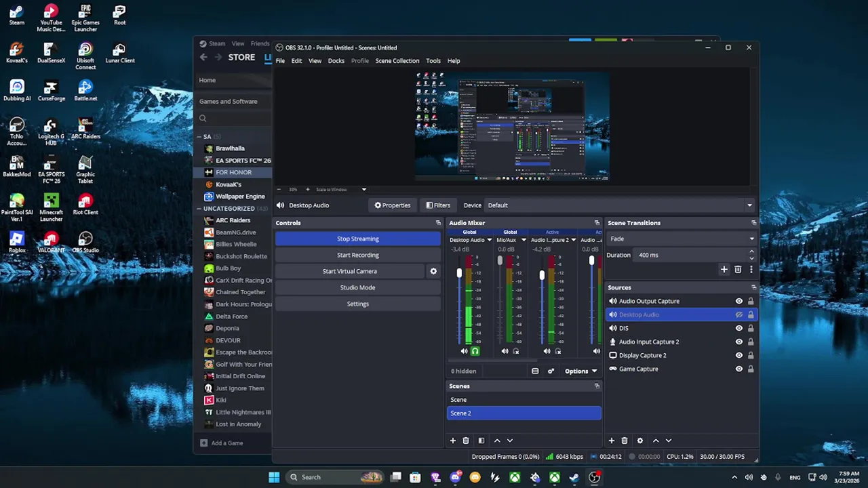
Task: Hide the Display Capture 2 source
Action: tap(739, 355)
